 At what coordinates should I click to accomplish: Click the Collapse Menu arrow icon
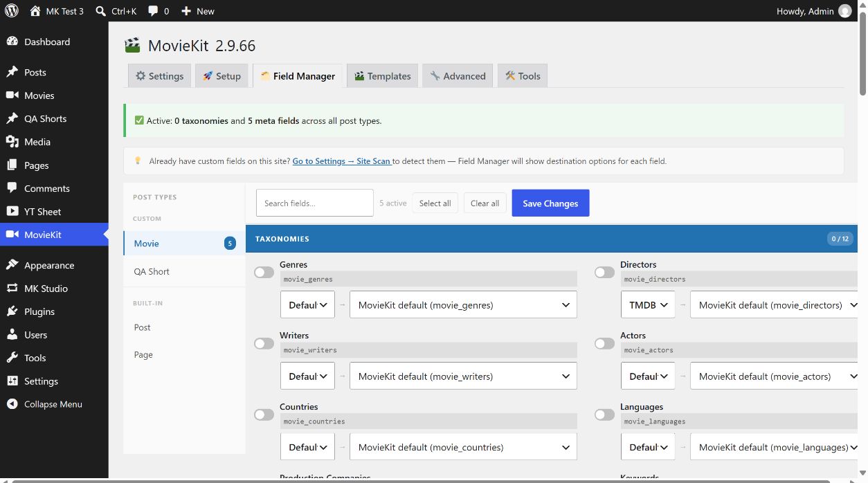point(12,404)
